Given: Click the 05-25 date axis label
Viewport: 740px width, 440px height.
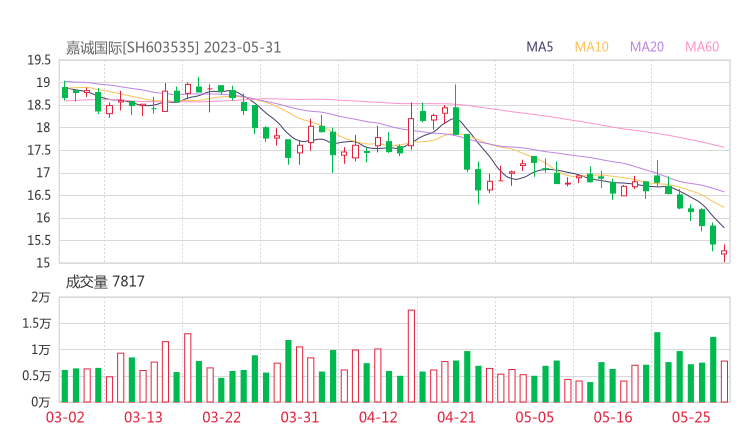Looking at the screenshot, I should tap(691, 417).
